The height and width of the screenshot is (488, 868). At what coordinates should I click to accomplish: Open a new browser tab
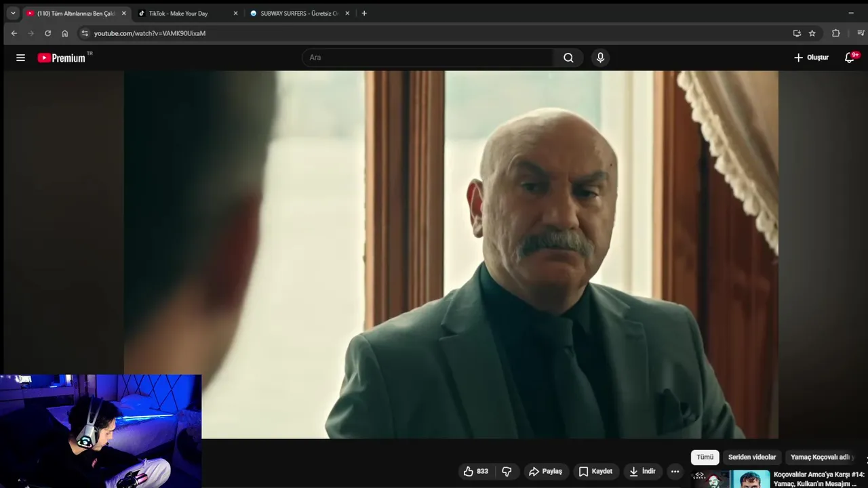364,13
